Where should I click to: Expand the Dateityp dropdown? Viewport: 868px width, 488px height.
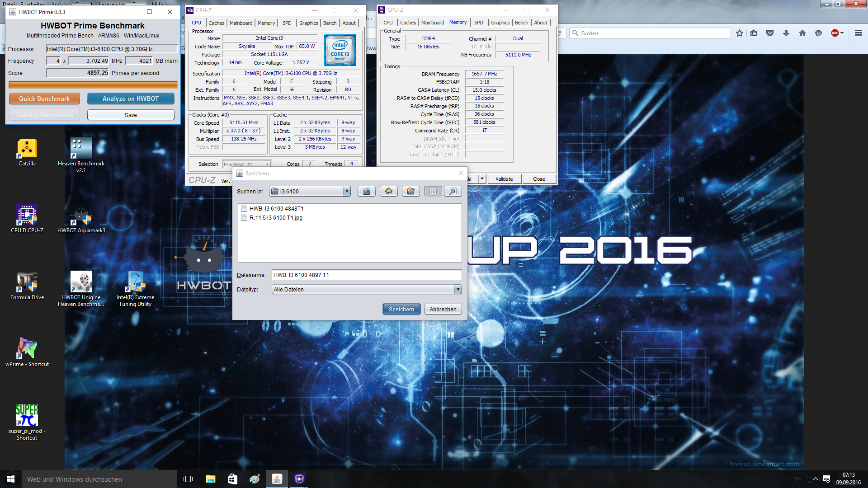pos(458,289)
